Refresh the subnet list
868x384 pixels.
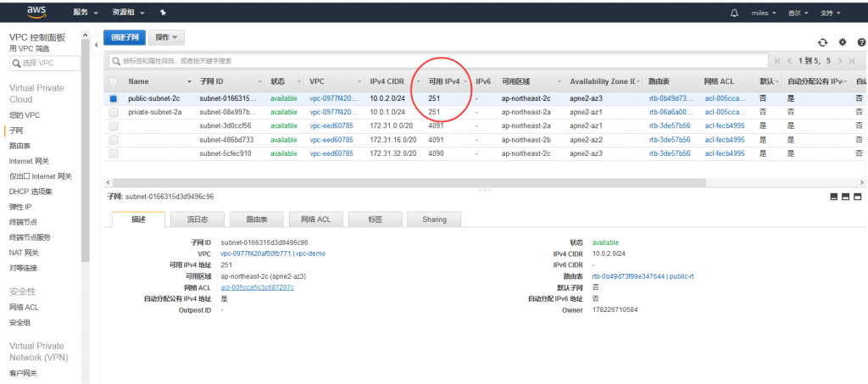tap(822, 42)
